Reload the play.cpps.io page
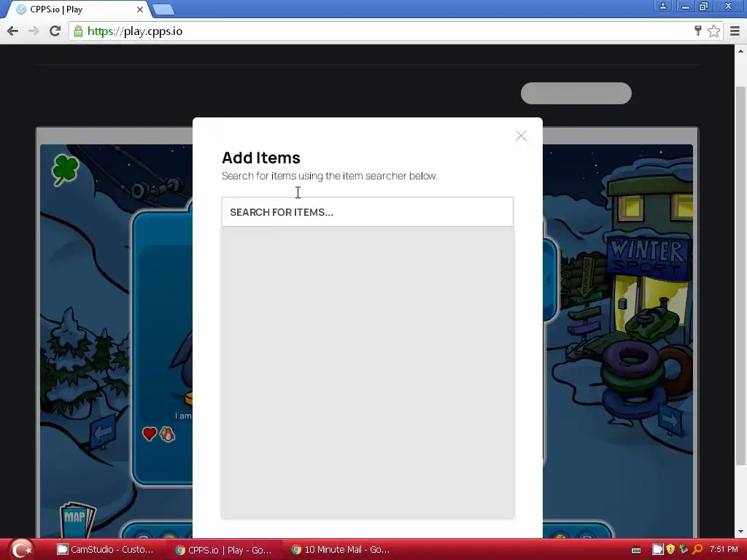This screenshot has width=747, height=560. tap(55, 31)
